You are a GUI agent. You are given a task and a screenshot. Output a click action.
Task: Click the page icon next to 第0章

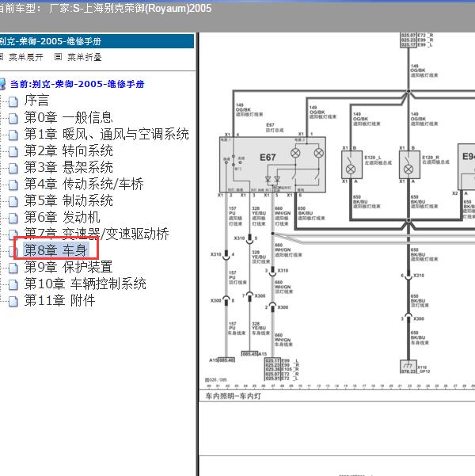13,119
